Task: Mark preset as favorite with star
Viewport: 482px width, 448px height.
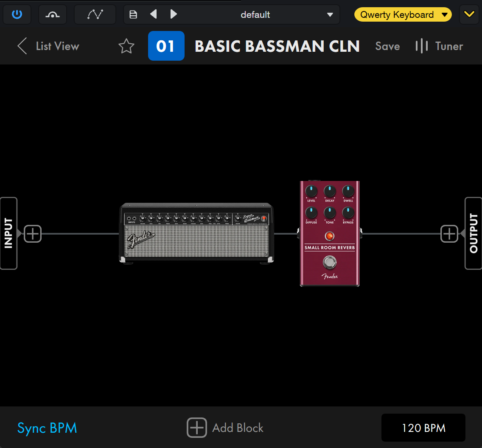Action: click(126, 46)
